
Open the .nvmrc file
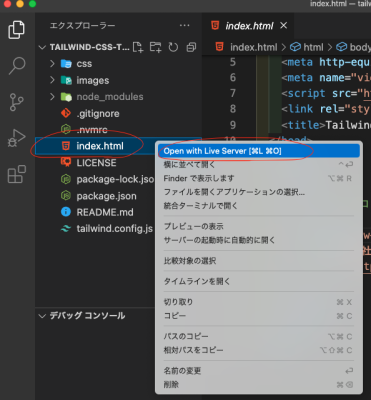[118, 130]
